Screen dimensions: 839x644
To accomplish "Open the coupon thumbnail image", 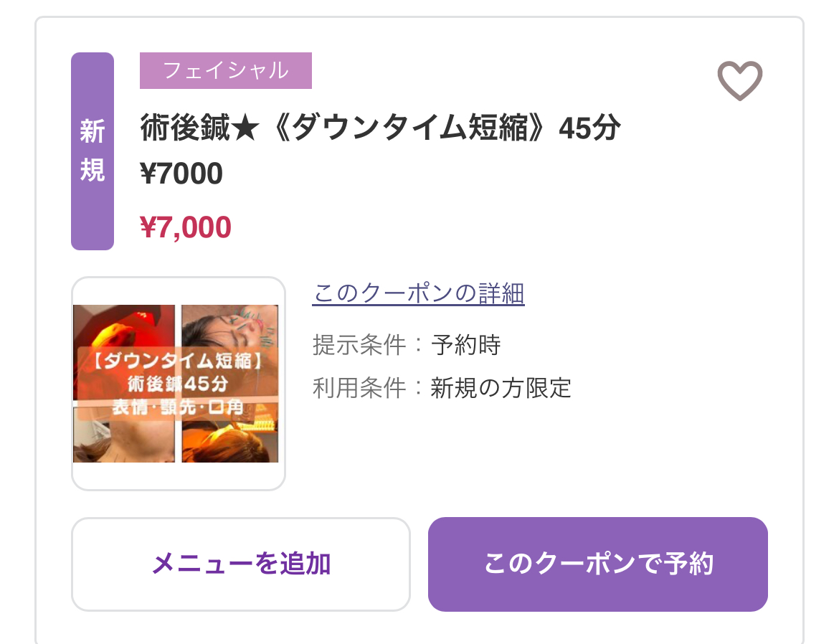I will pos(178,384).
